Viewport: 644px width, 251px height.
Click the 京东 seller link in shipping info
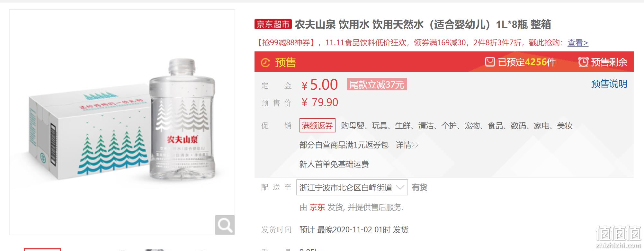[317, 207]
